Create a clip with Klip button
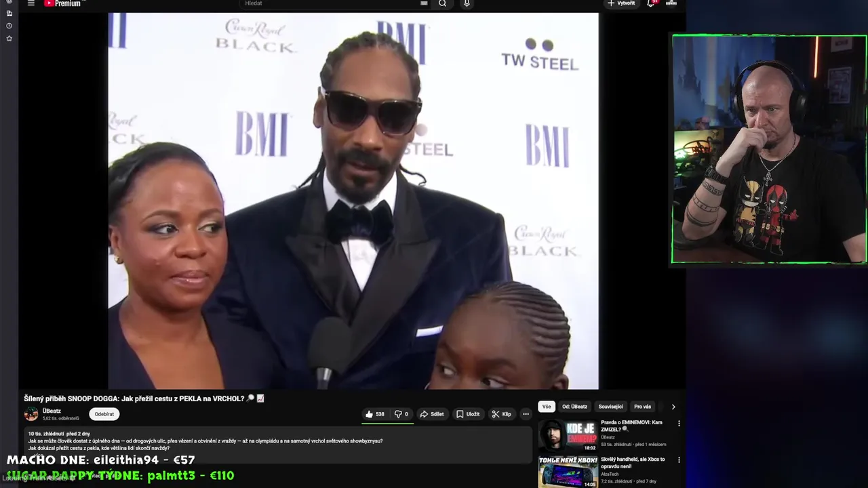The image size is (868, 488). tap(502, 414)
